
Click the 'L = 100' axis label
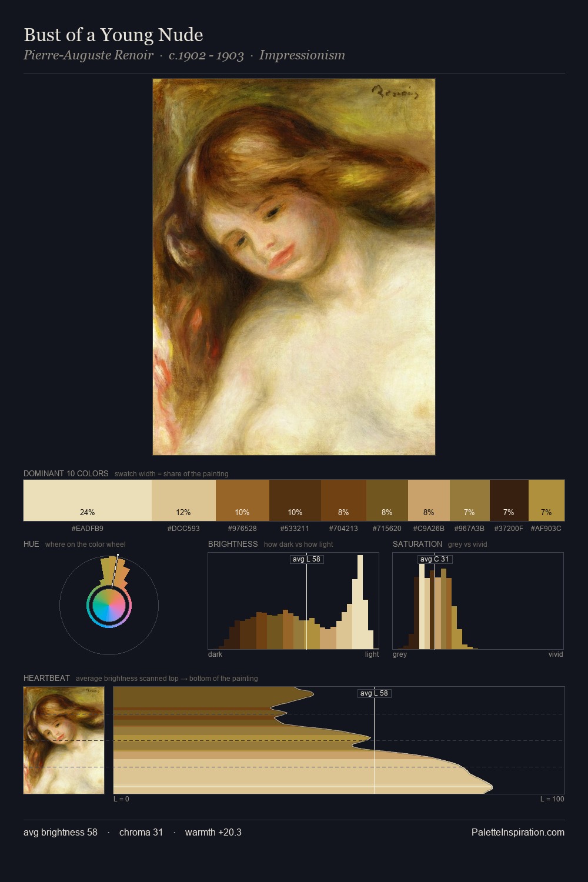pos(552,799)
